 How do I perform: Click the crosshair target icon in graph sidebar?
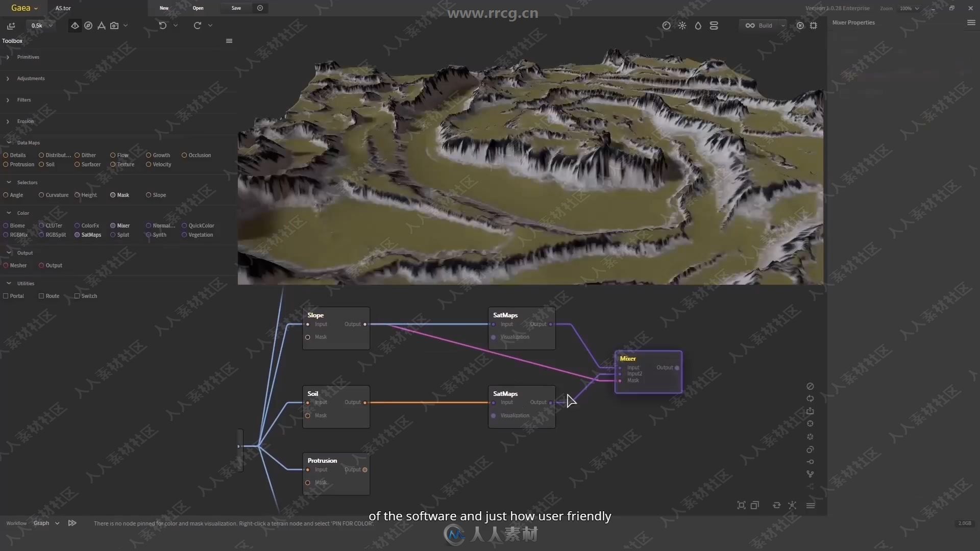[810, 423]
